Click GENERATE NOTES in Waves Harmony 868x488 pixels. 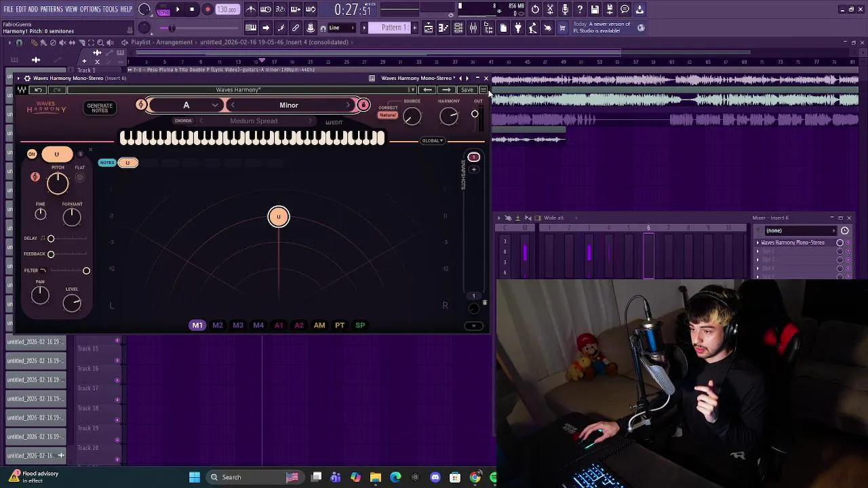[x=100, y=107]
